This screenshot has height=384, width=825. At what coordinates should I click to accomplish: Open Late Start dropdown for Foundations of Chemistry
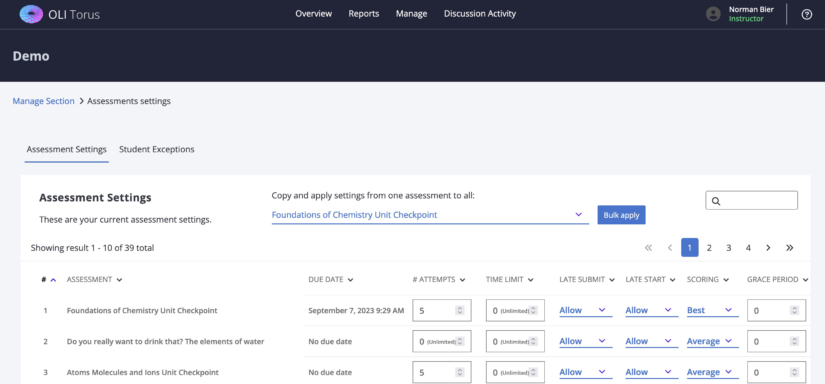coord(651,310)
